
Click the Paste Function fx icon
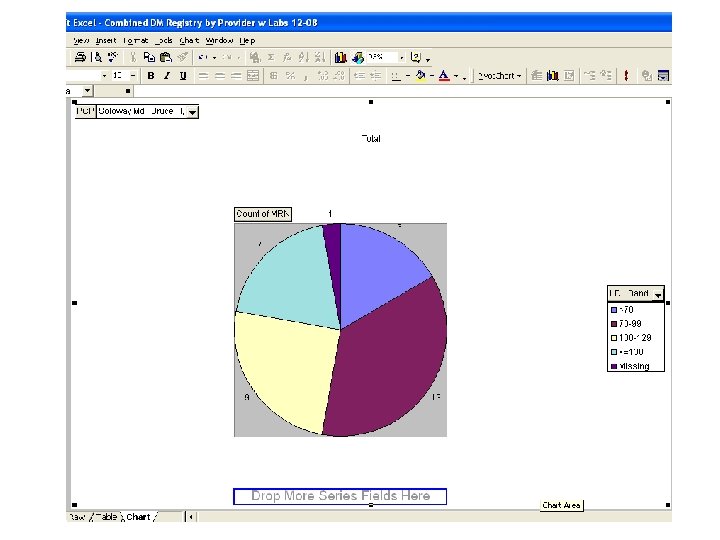tap(287, 57)
